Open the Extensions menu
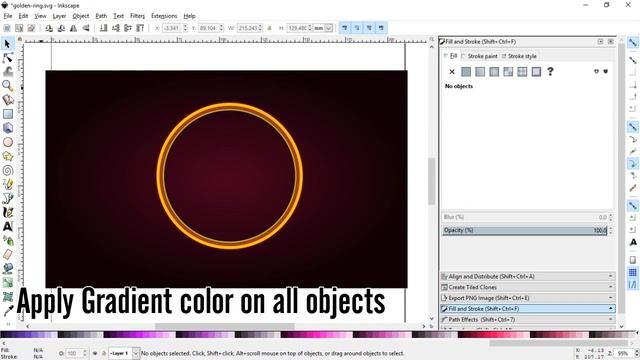Viewport: 640px width, 360px height. 164,16
